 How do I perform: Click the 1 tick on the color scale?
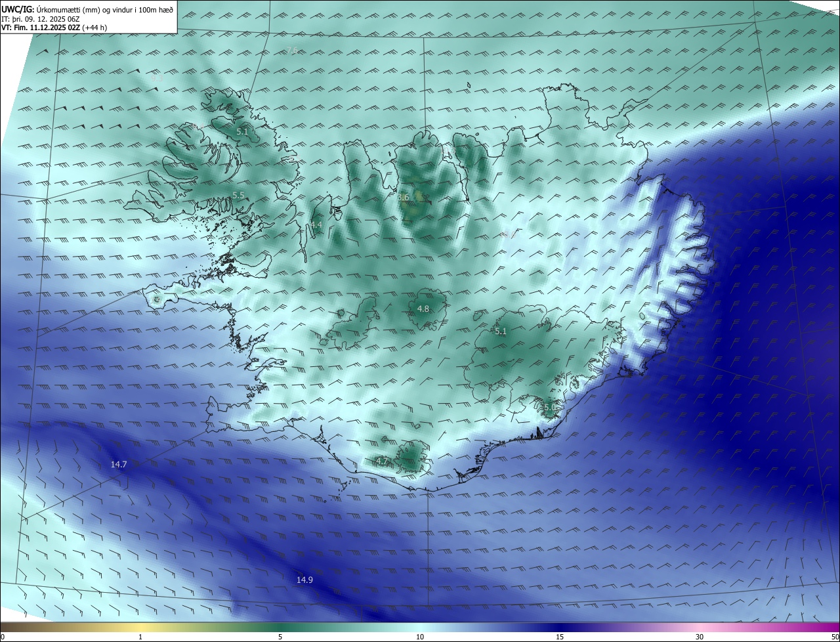pyautogui.click(x=140, y=637)
